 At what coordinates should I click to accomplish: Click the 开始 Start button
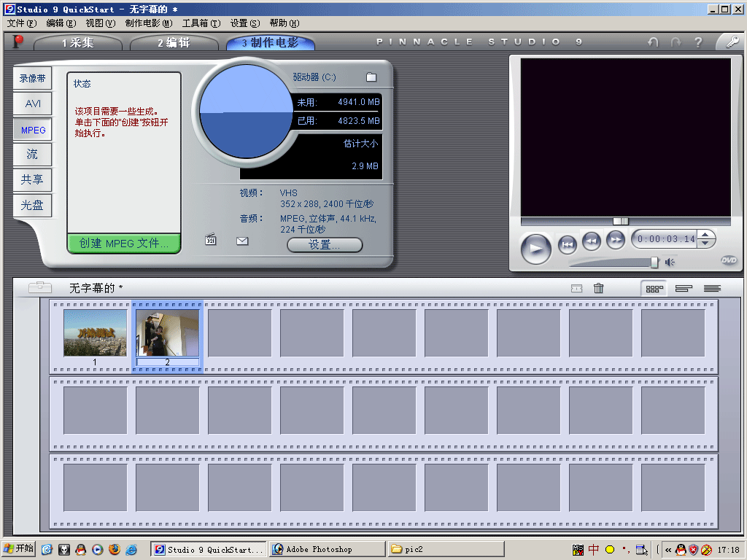click(18, 549)
